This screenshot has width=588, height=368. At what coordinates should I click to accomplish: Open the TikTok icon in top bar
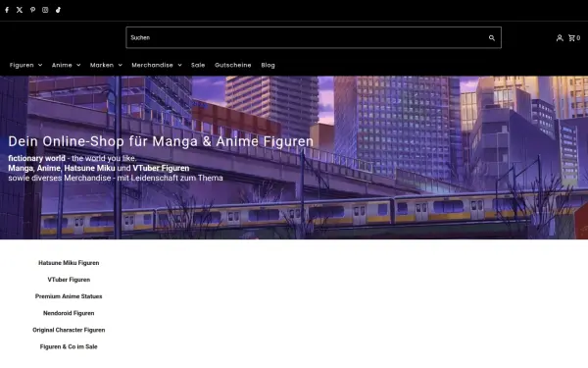point(58,10)
